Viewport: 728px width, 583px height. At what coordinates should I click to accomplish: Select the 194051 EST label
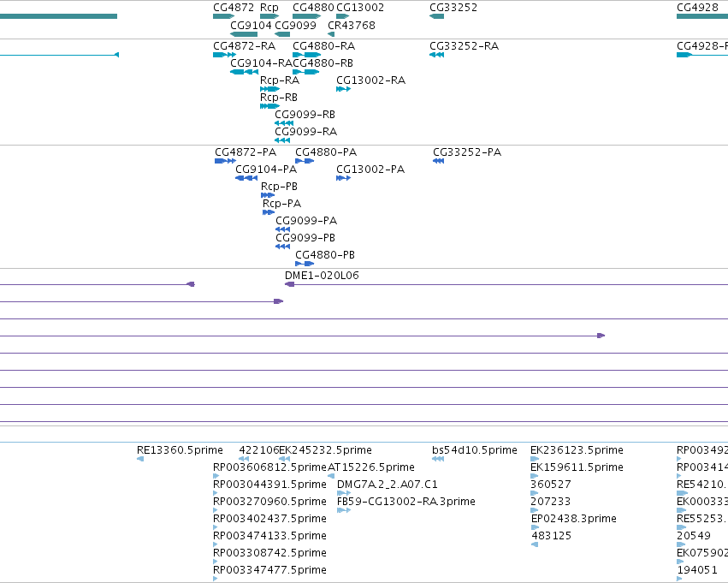(x=697, y=570)
